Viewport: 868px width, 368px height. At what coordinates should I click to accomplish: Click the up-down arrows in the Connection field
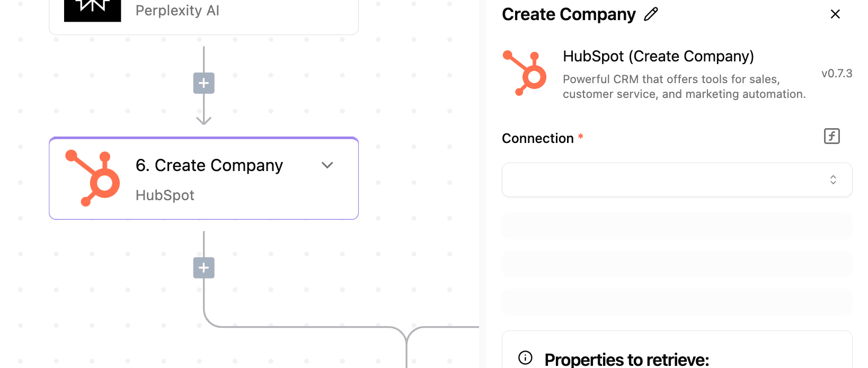833,180
